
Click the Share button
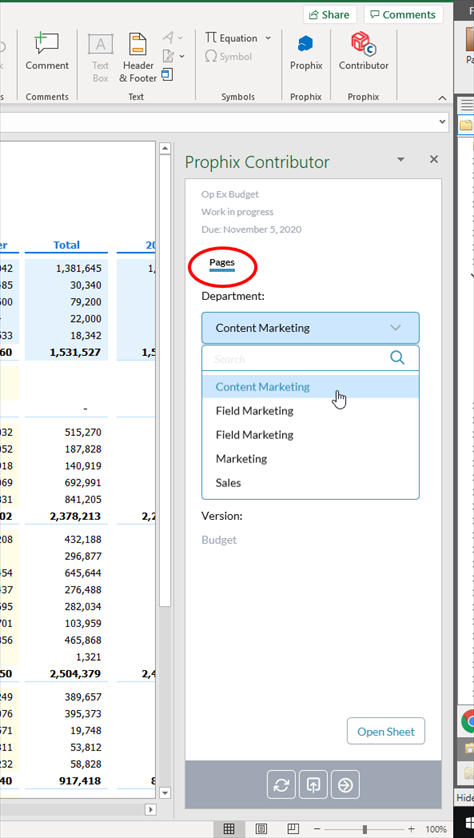tap(330, 14)
